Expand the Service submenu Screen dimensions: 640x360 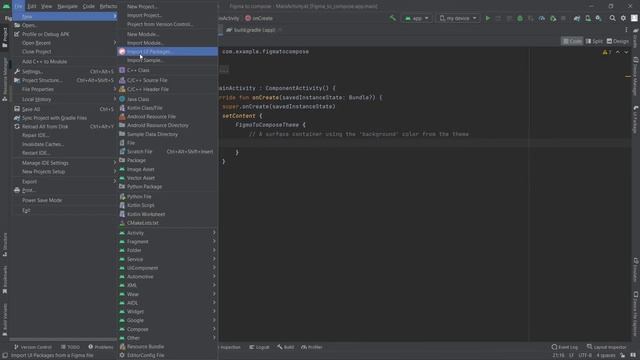[167, 259]
